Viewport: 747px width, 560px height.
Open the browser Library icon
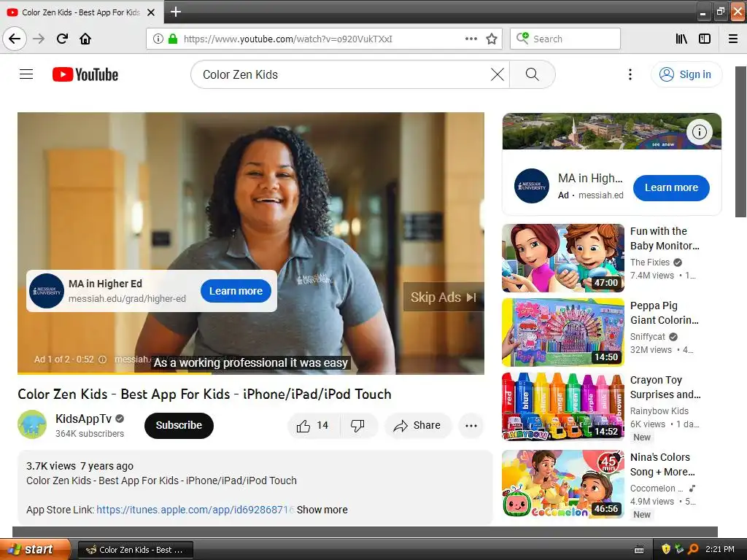681,39
